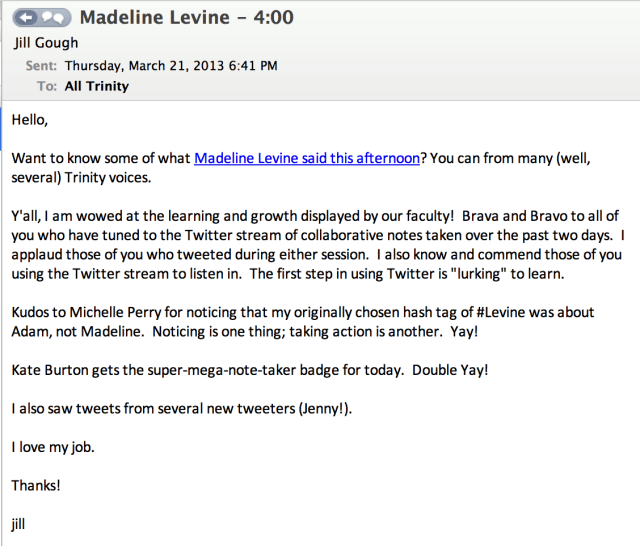Click the subject 'Madeline Levine - 4:00'
640x546 pixels.
point(188,17)
